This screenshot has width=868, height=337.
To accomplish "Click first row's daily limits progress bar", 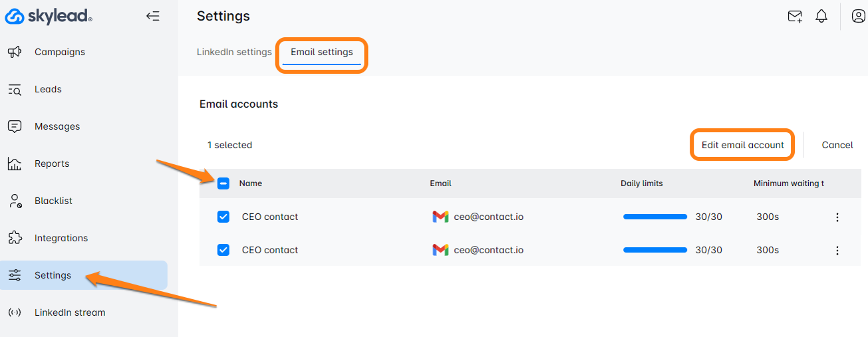I will 654,217.
